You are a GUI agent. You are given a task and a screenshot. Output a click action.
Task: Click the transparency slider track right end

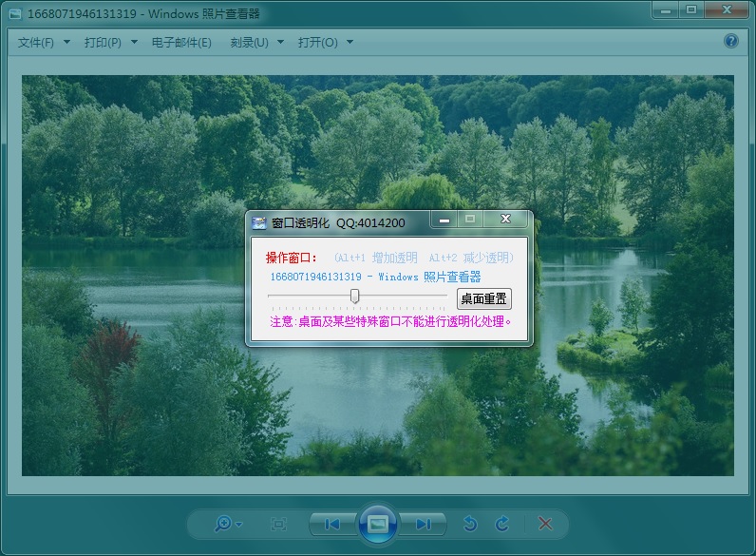pos(444,296)
